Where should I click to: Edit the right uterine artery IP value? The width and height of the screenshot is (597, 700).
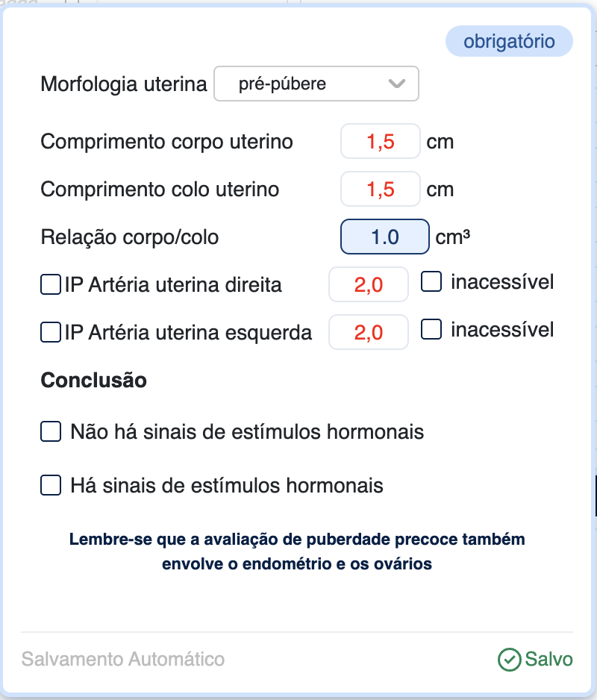pyautogui.click(x=368, y=284)
